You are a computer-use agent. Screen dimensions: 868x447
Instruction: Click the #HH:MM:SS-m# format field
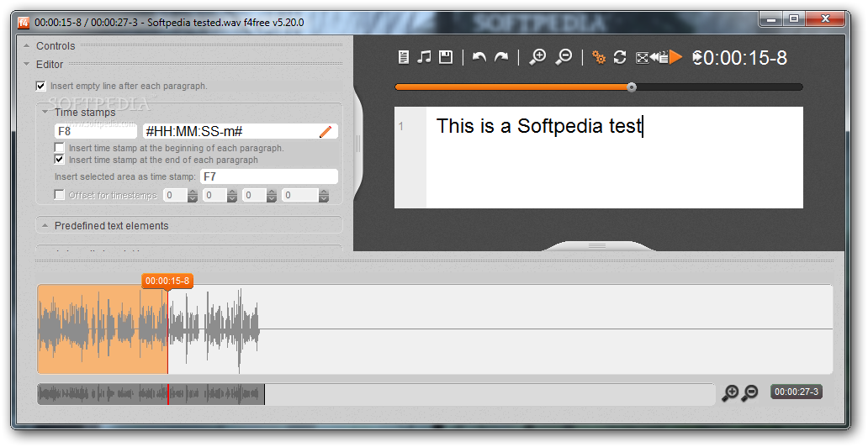[x=241, y=131]
